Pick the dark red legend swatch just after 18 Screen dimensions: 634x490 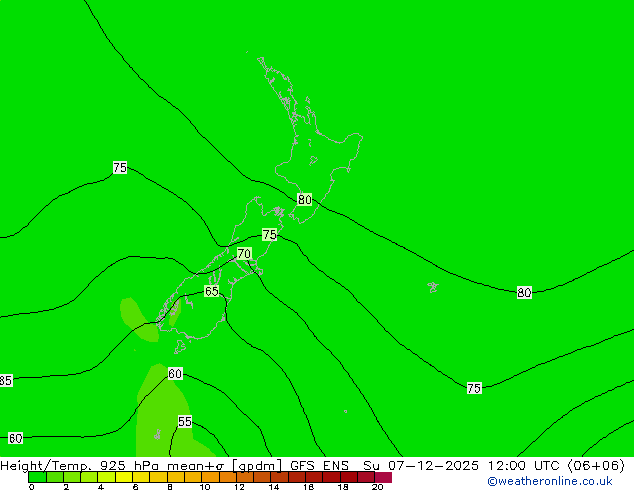tap(349, 477)
